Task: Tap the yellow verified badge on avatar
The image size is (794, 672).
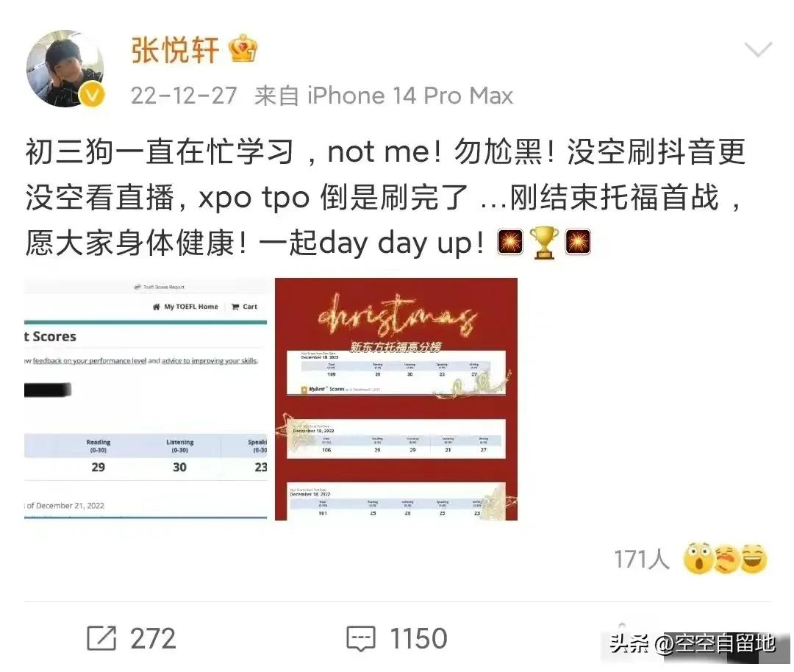Action: [92, 95]
